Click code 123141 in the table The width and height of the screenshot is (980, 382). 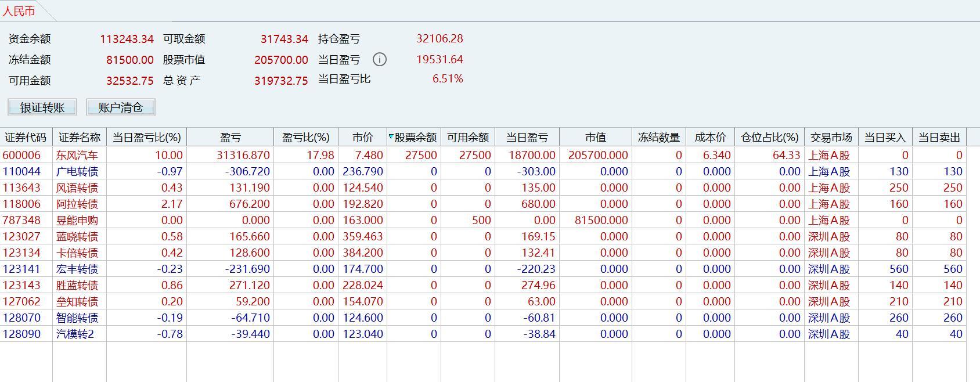tap(22, 269)
